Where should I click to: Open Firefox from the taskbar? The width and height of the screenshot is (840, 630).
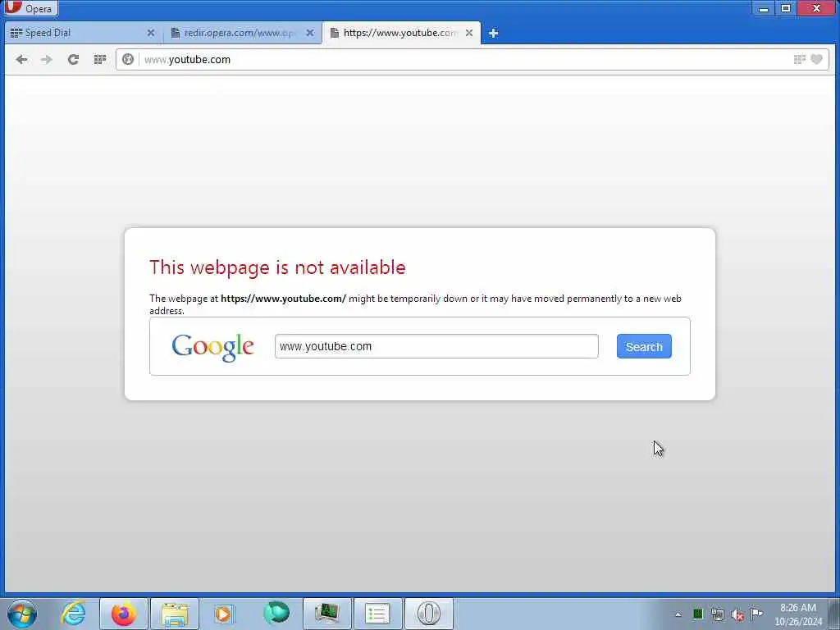(x=124, y=614)
